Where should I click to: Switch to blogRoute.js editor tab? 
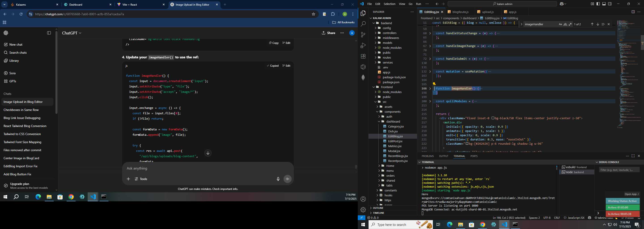(x=460, y=12)
